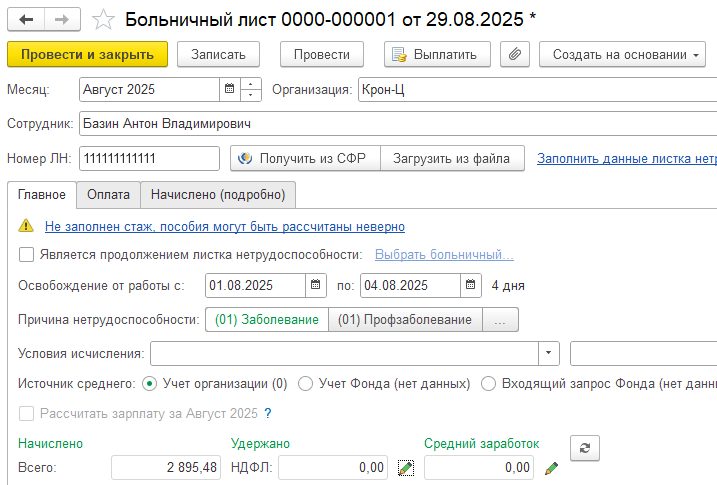Expand the 'Условия исчисления' dropdown list
The image size is (717, 485).
(x=549, y=353)
